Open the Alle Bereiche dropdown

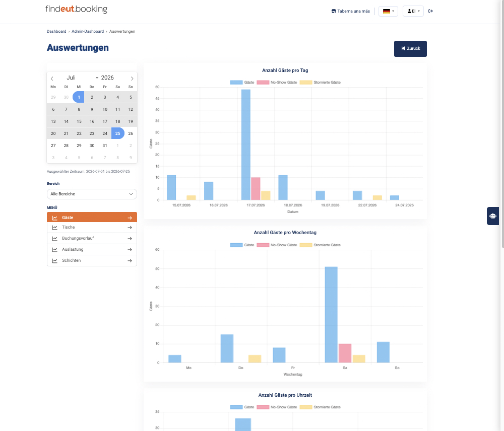pyautogui.click(x=92, y=194)
